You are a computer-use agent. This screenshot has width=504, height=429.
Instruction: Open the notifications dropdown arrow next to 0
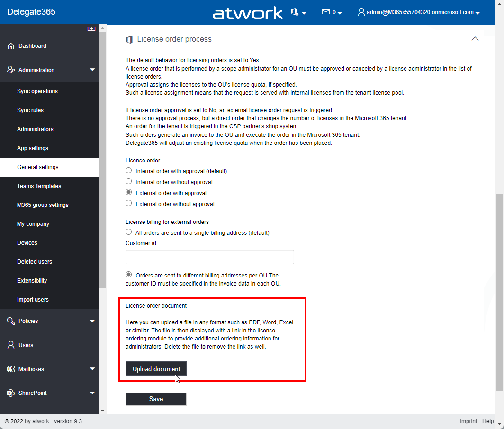tap(340, 13)
